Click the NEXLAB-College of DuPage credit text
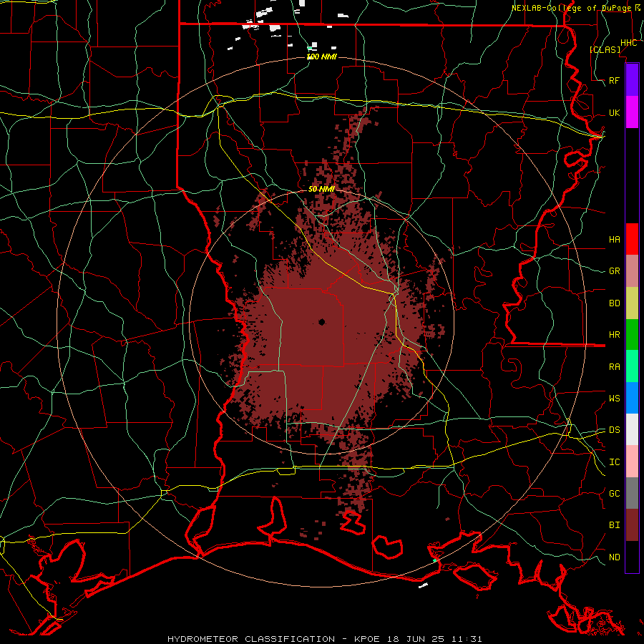The width and height of the screenshot is (644, 644). coord(571,8)
